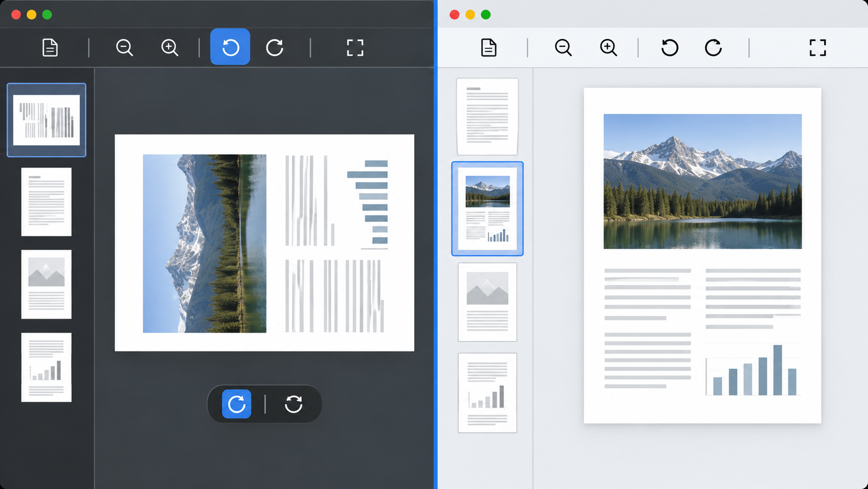Click the blue rotate button in floating pill
868x489 pixels.
(x=237, y=404)
